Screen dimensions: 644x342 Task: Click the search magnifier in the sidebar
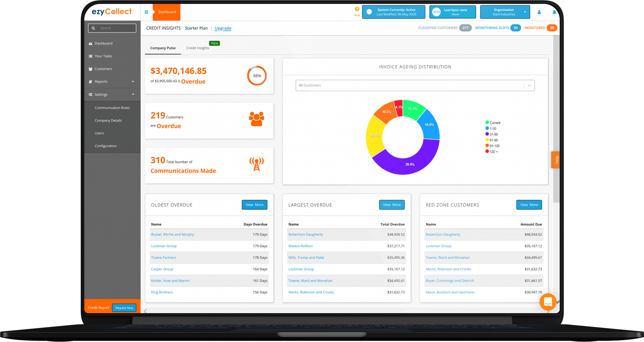(93, 28)
